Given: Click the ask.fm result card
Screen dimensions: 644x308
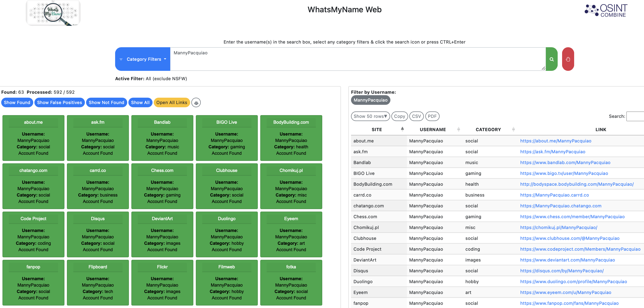Looking at the screenshot, I should point(98,138).
